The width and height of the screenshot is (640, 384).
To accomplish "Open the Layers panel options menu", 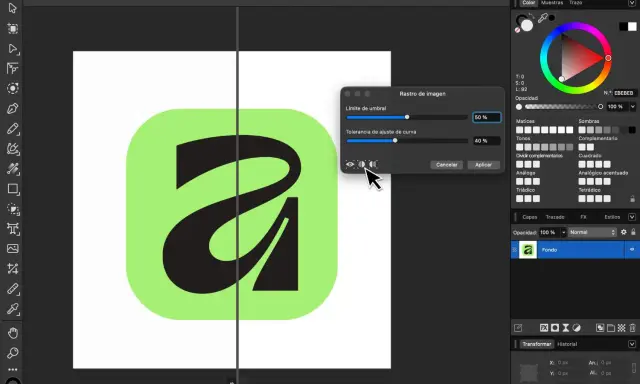I will pos(631,217).
